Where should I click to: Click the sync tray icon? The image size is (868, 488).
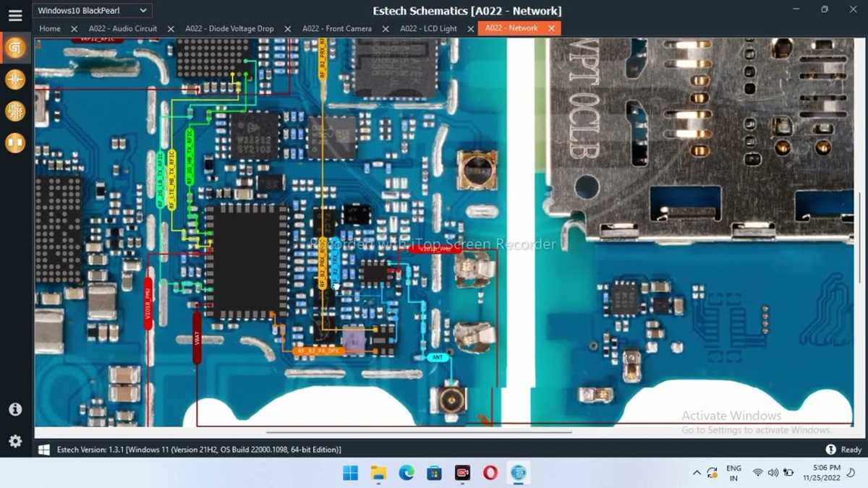click(712, 473)
